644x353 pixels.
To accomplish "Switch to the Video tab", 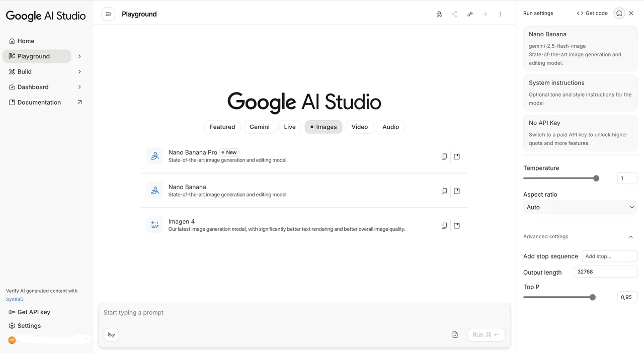I will (x=360, y=127).
